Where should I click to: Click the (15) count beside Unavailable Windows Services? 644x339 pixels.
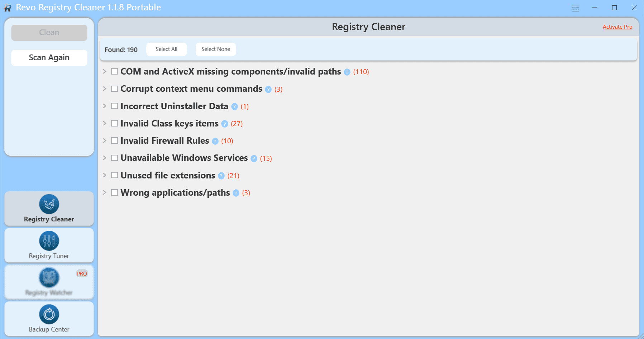266,158
